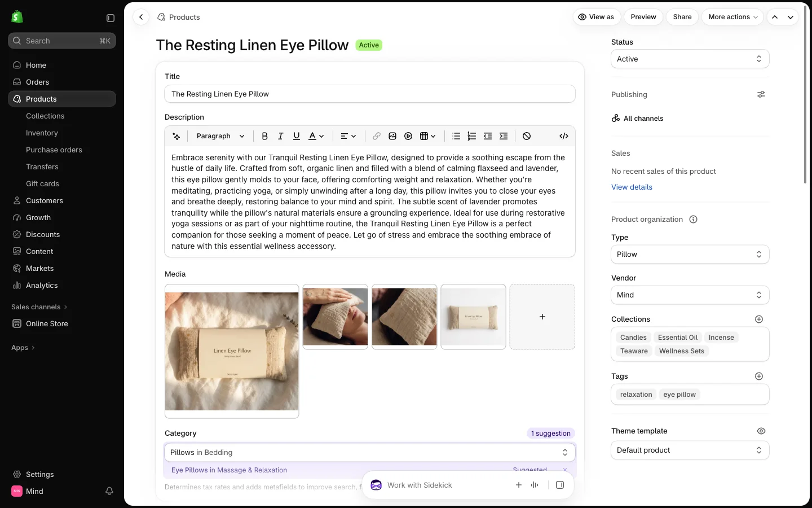Apply underline formatting in description toolbar
Viewport: 812px width, 508px height.
click(296, 136)
